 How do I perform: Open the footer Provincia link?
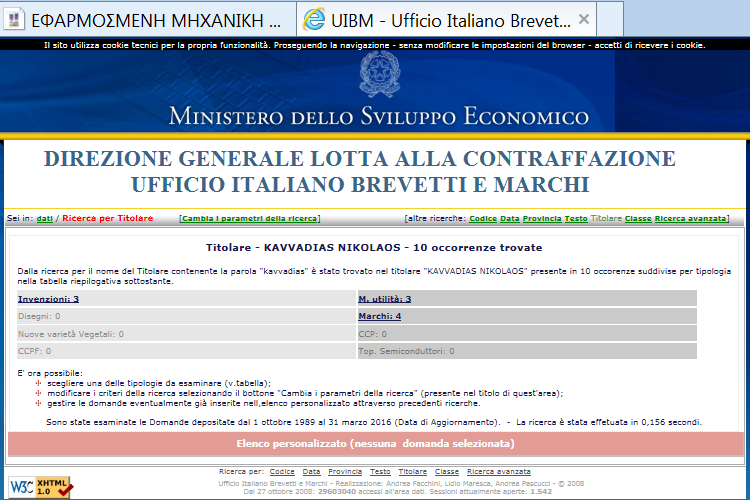[345, 472]
